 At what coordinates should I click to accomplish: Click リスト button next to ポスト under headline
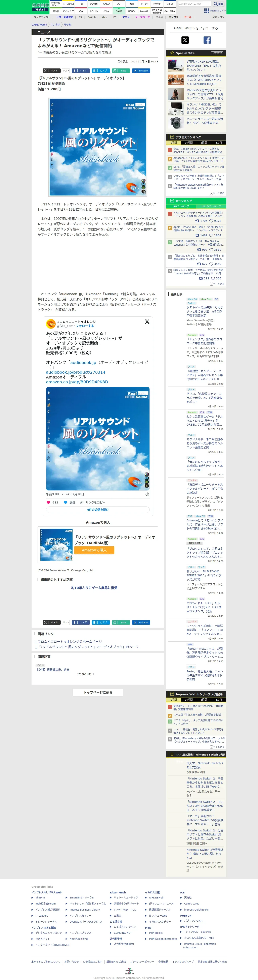tap(66, 71)
